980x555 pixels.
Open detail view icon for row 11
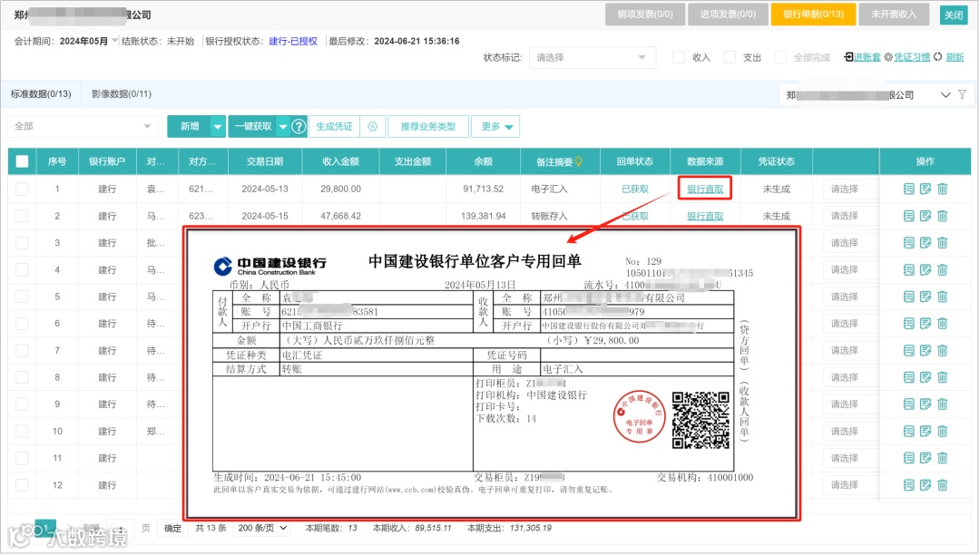(x=908, y=458)
